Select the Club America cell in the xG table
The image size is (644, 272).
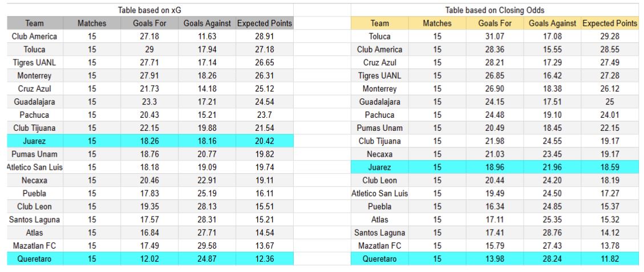(35, 36)
